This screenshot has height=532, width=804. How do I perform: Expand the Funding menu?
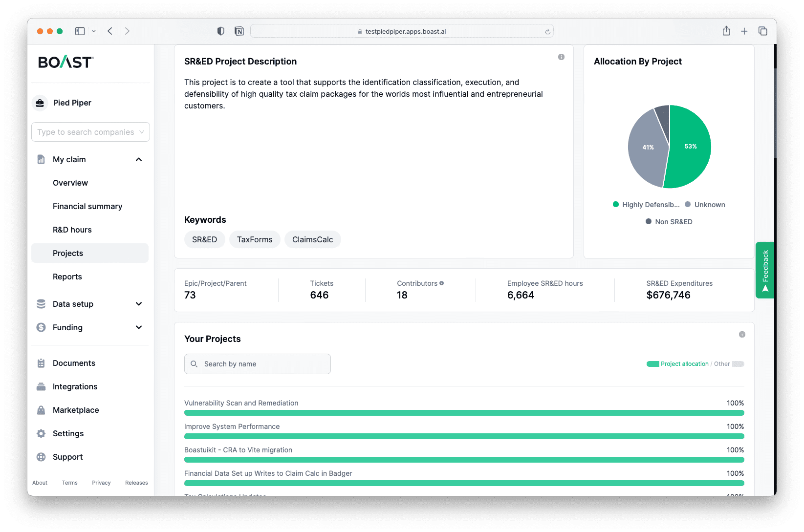click(x=139, y=327)
